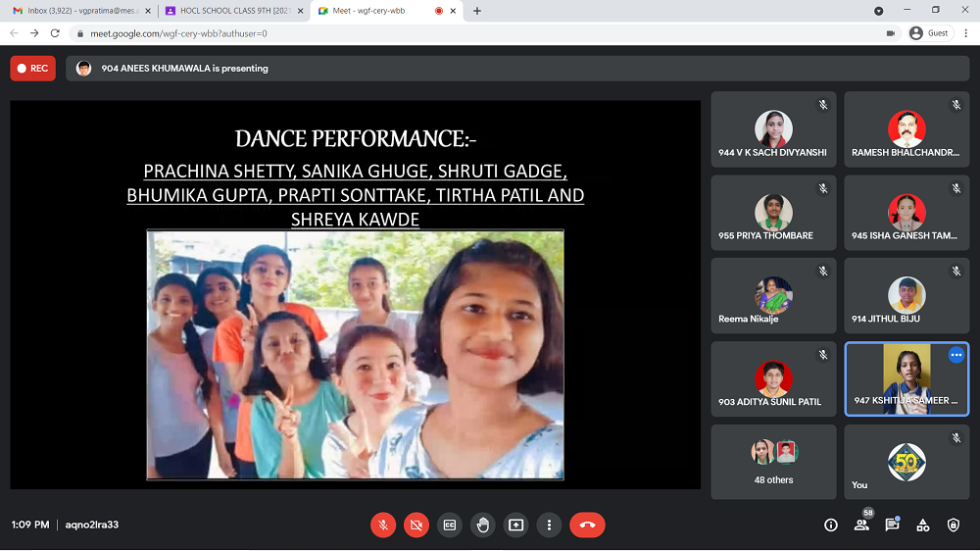Open the chat messages panel icon
The image size is (980, 551).
892,526
